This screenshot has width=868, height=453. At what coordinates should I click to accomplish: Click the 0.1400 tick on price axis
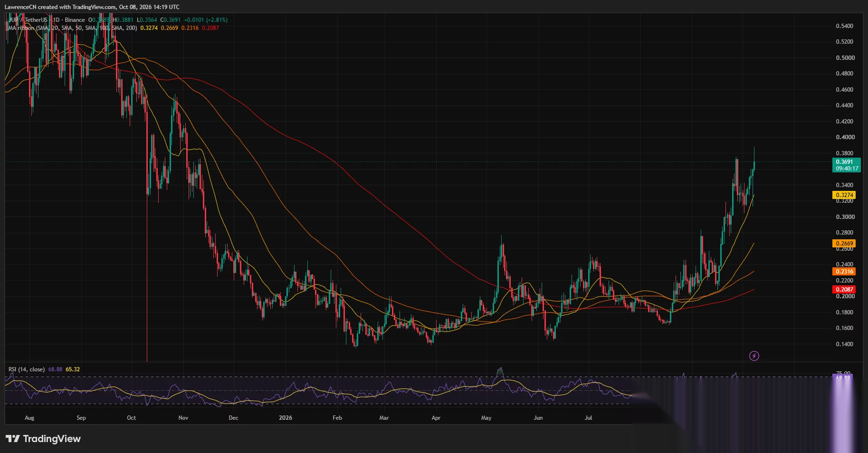tap(845, 344)
